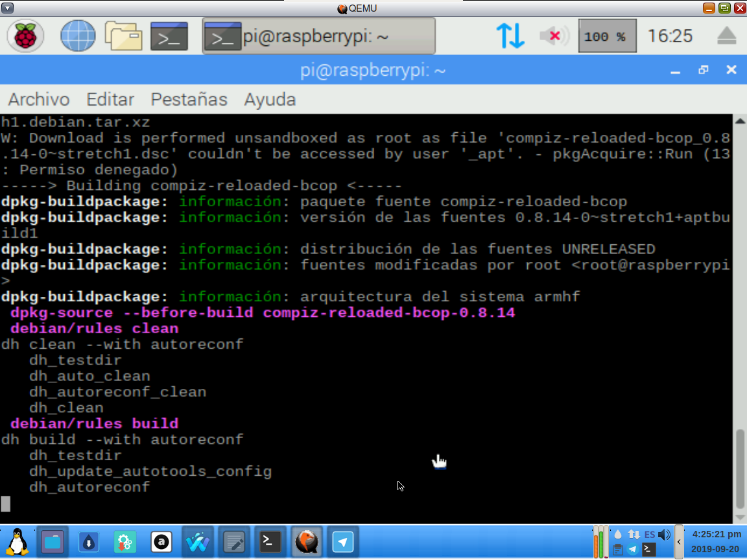Click the host tray network arrows icon
747x560 pixels.
pyautogui.click(x=634, y=534)
